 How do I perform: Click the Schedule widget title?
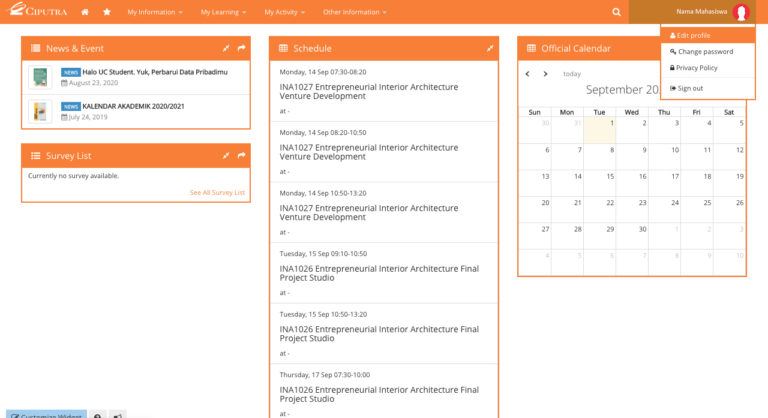pyautogui.click(x=312, y=48)
